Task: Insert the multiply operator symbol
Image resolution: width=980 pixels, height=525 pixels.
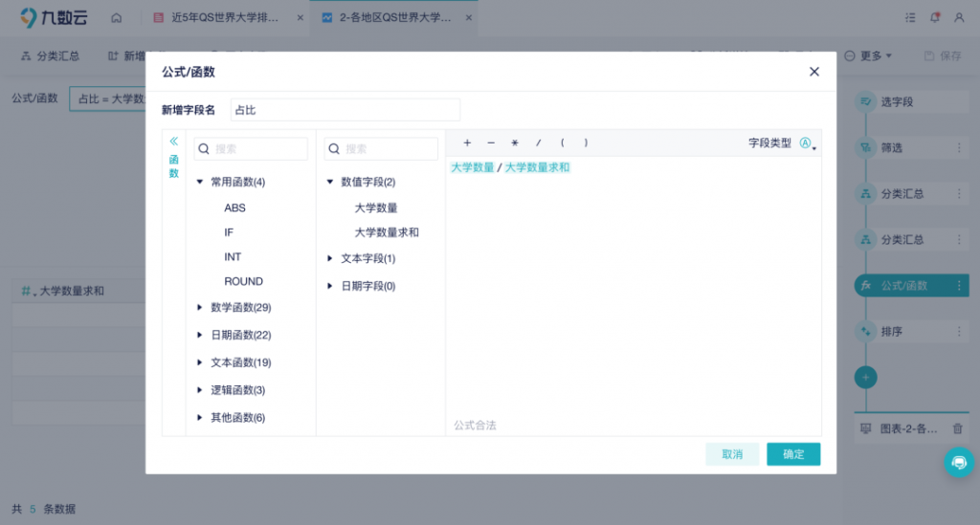Action: point(515,143)
